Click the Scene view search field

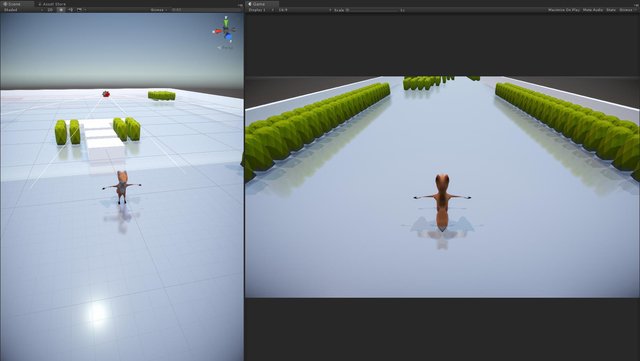click(206, 9)
